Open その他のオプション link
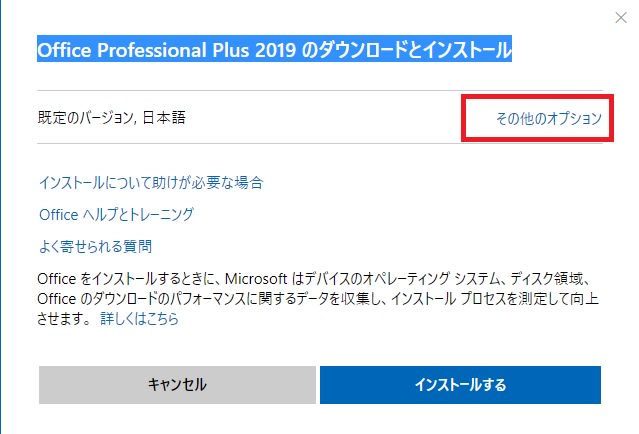 (549, 118)
